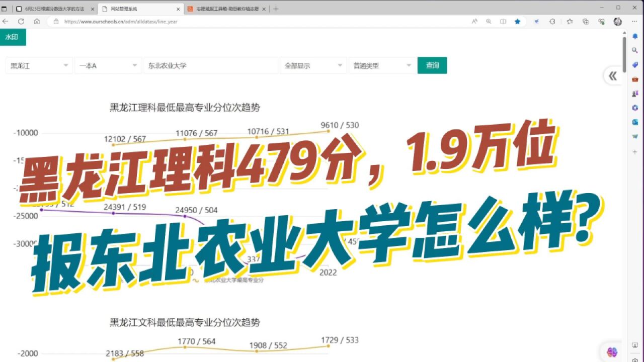Add a new sidebar app

tap(635, 151)
